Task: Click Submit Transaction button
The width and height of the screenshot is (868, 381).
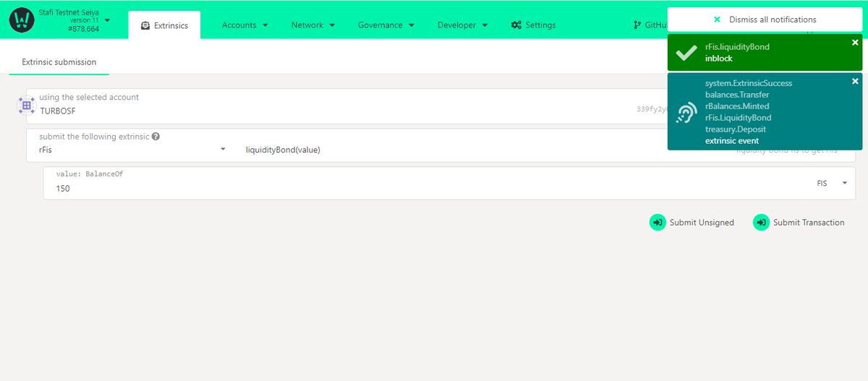Action: [799, 223]
